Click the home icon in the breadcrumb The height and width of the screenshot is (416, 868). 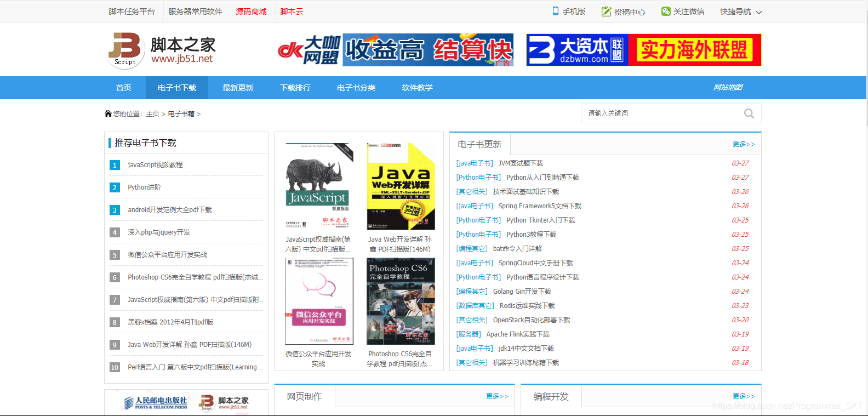tap(108, 113)
